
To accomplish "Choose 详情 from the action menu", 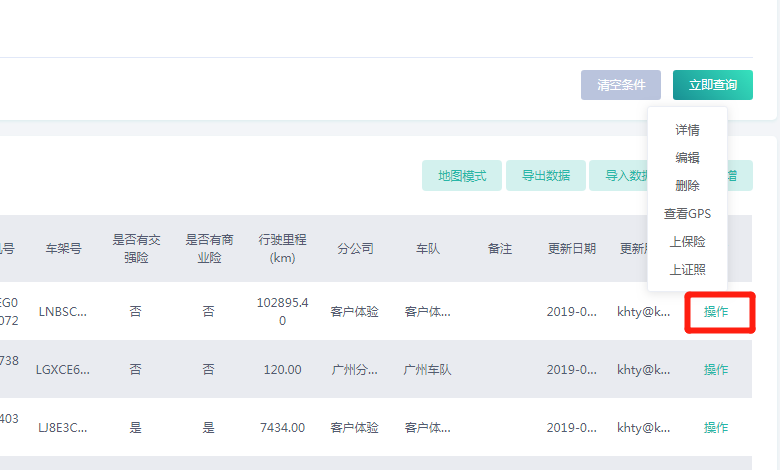I will coord(687,130).
